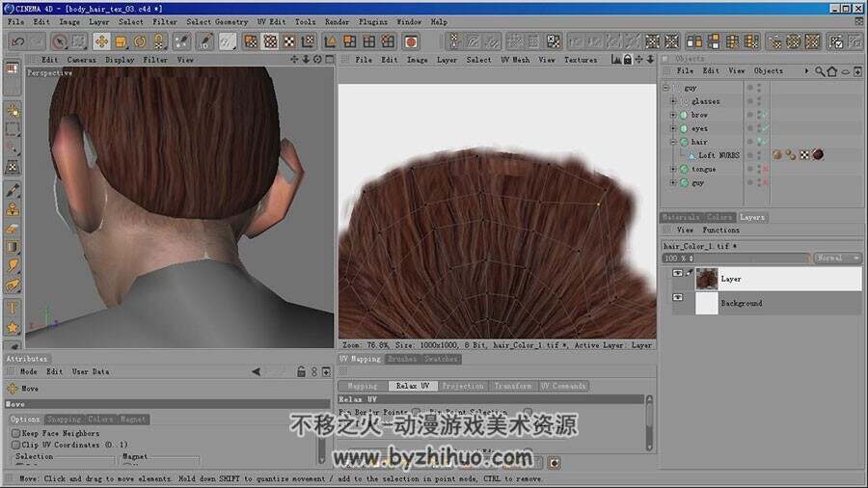Select the Magnet tool icon

point(159,41)
